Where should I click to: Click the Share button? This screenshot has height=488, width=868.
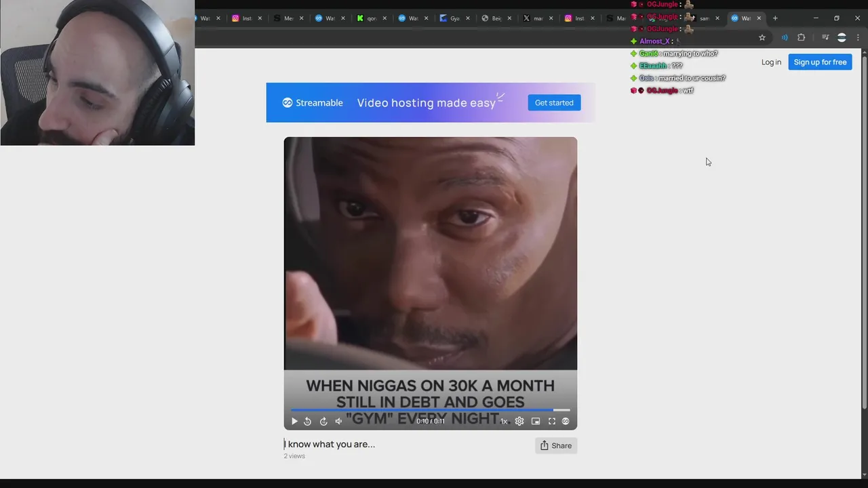556,445
